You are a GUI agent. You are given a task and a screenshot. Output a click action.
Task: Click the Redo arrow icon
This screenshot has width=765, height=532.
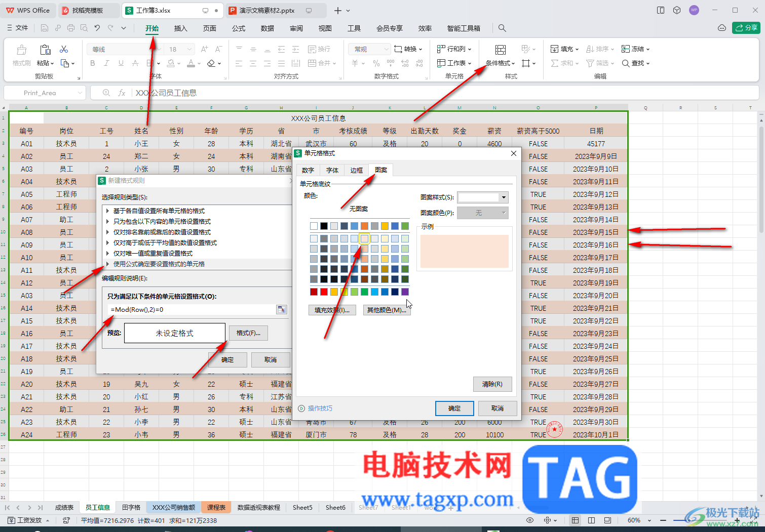tap(110, 28)
